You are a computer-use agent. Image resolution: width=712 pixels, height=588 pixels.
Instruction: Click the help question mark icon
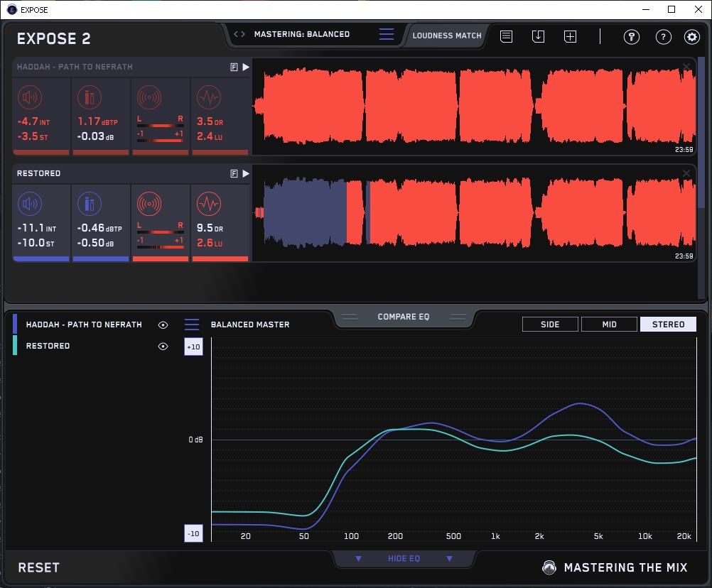click(x=663, y=37)
